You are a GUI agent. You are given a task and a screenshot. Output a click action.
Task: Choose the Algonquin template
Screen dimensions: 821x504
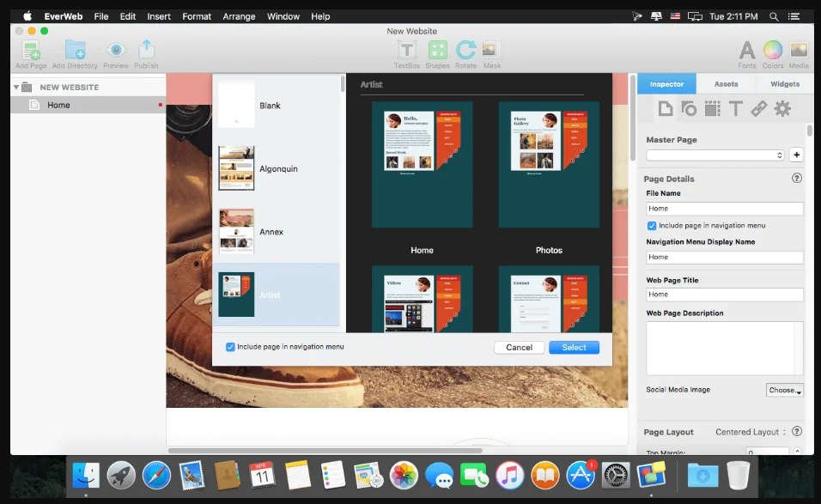tap(276, 168)
